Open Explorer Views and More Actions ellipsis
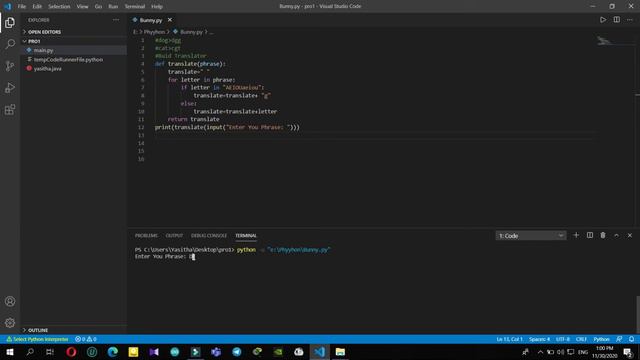This screenshot has height=360, width=640. click(116, 20)
